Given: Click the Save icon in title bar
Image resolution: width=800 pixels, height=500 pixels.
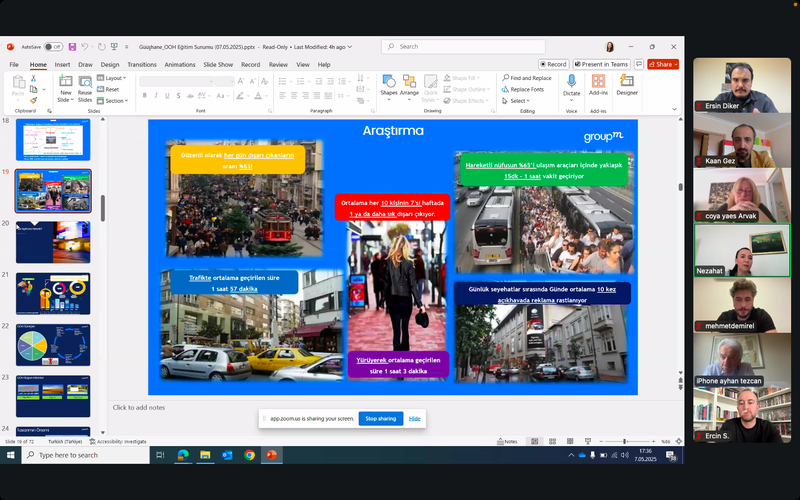Looking at the screenshot, I should (72, 47).
